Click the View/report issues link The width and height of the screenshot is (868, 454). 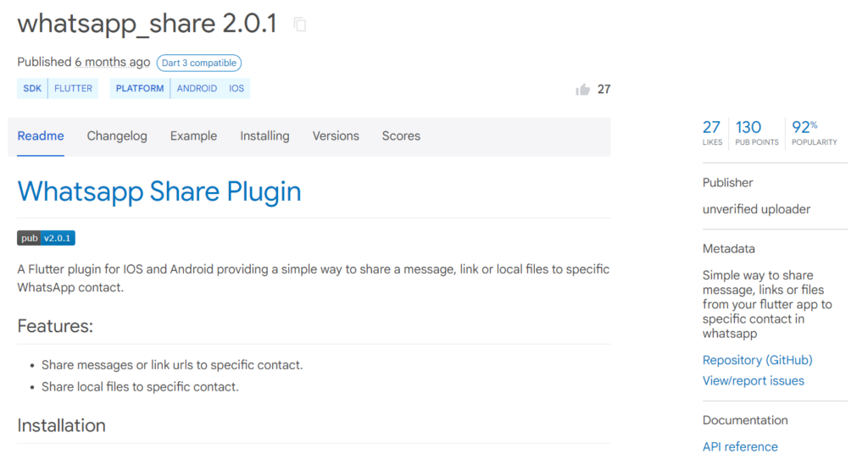point(753,380)
